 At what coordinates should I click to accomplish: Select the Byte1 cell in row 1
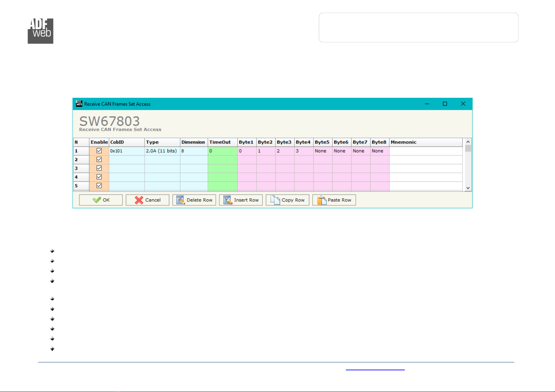pyautogui.click(x=247, y=151)
